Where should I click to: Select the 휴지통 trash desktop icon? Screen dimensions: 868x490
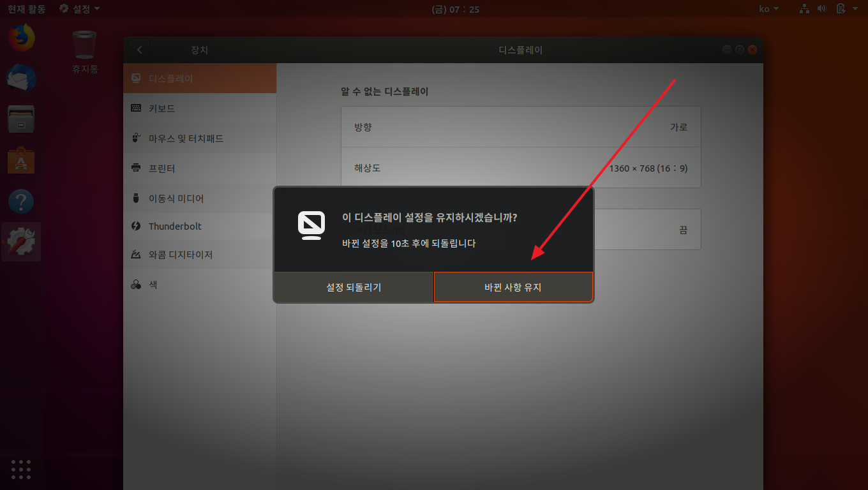[84, 52]
